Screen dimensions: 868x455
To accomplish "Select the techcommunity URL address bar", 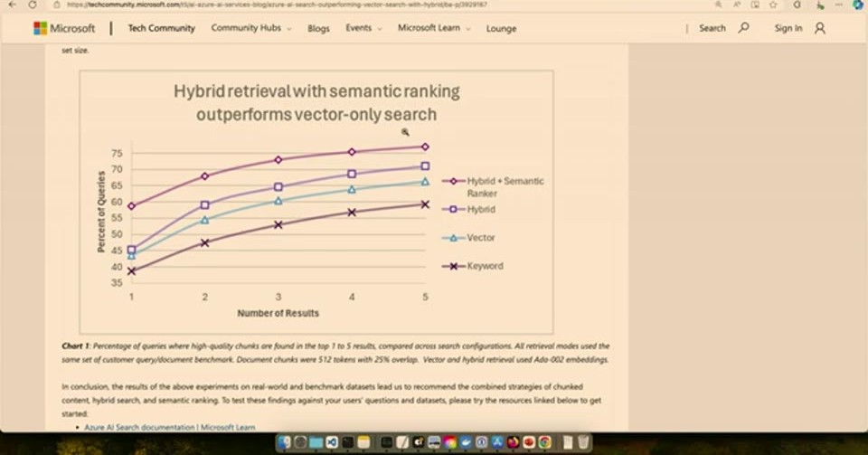I will [x=277, y=5].
